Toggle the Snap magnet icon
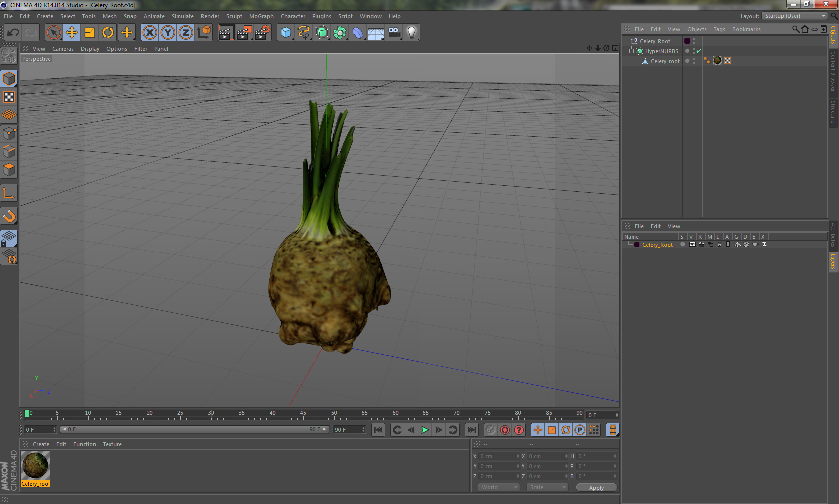The width and height of the screenshot is (839, 504). [x=9, y=216]
